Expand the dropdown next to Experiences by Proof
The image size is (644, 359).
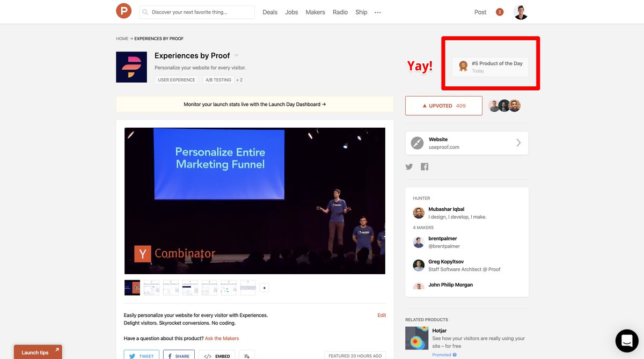(x=237, y=55)
